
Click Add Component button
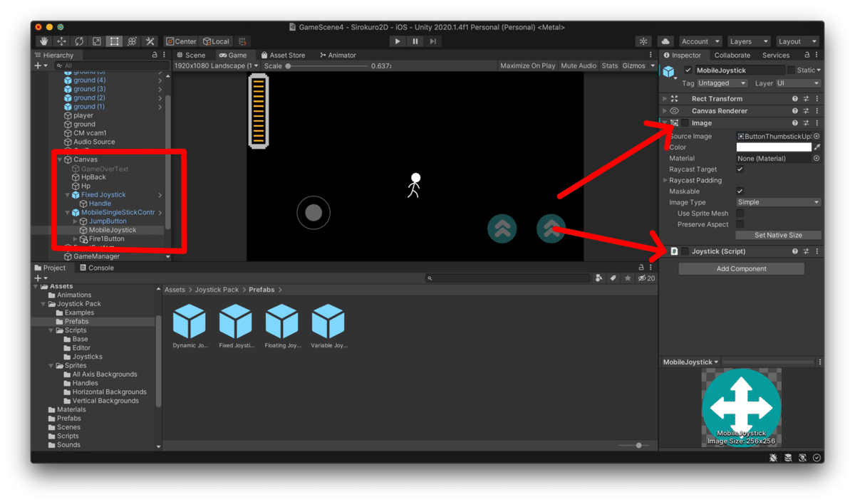[x=741, y=268]
